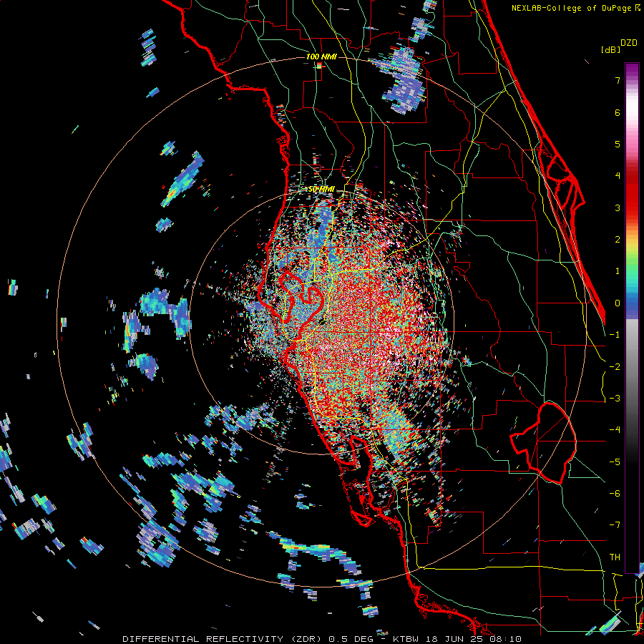
Task: Click the 08:10 timestamp text
Action: pos(506,639)
